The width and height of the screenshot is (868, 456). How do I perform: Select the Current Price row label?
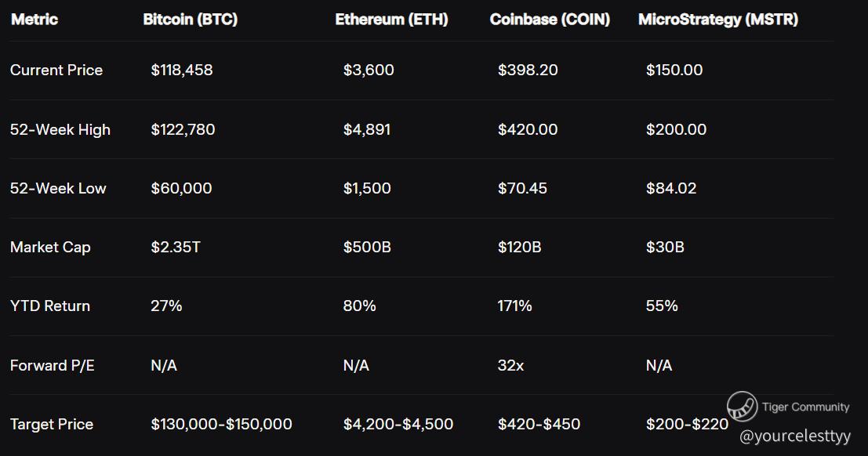point(56,71)
